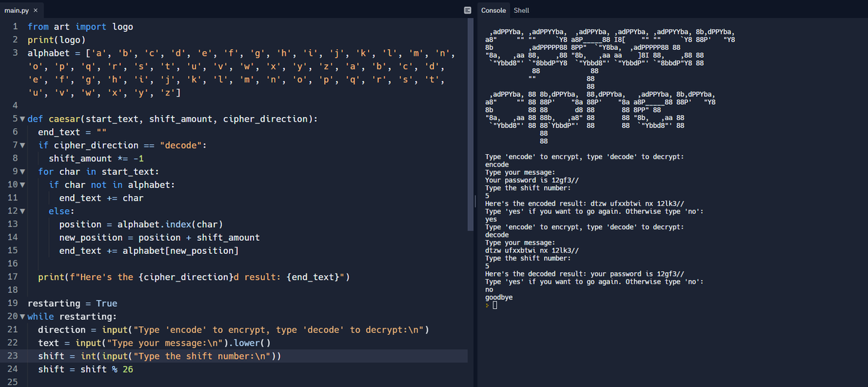Image resolution: width=868 pixels, height=387 pixels.
Task: Click the 'direction = input' line 21
Action: point(234,330)
